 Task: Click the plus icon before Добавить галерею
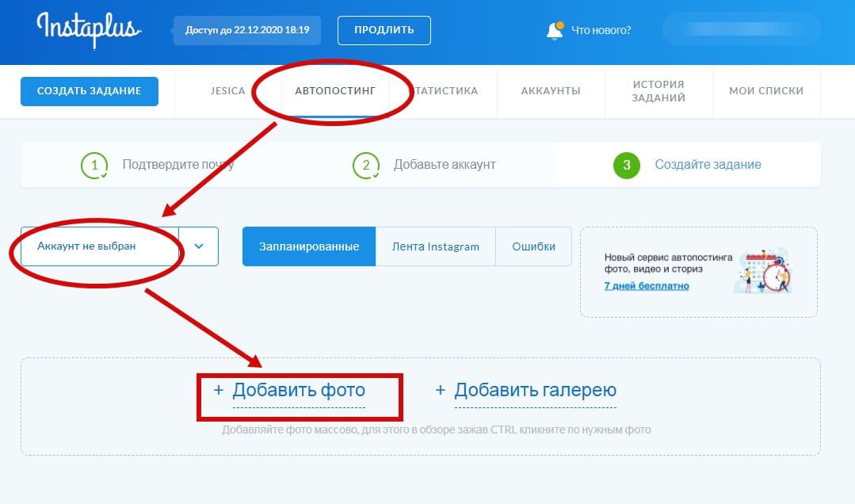coord(440,390)
